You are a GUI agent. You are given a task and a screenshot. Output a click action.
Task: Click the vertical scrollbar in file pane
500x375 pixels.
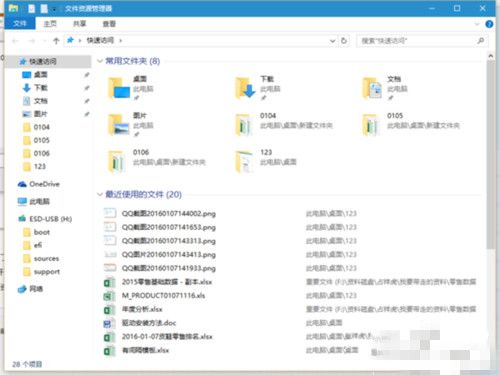pyautogui.click(x=490, y=155)
